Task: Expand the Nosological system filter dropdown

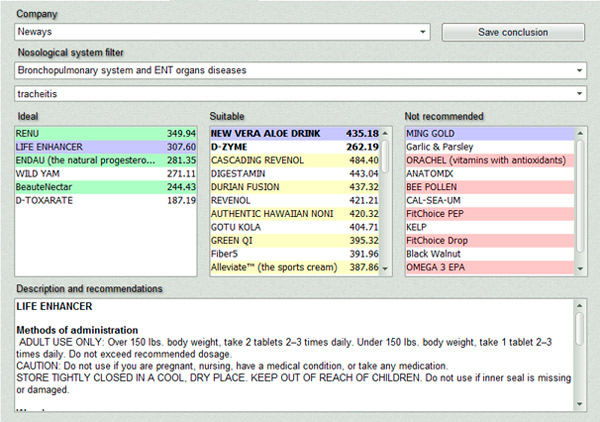Action: tap(300, 70)
